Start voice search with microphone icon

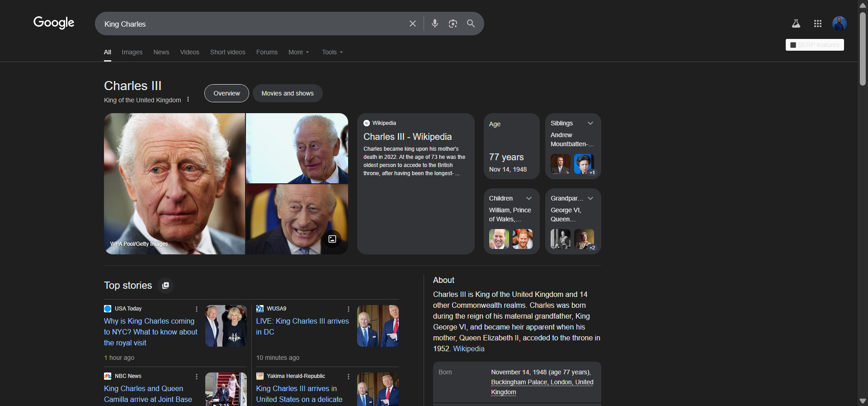coord(434,24)
